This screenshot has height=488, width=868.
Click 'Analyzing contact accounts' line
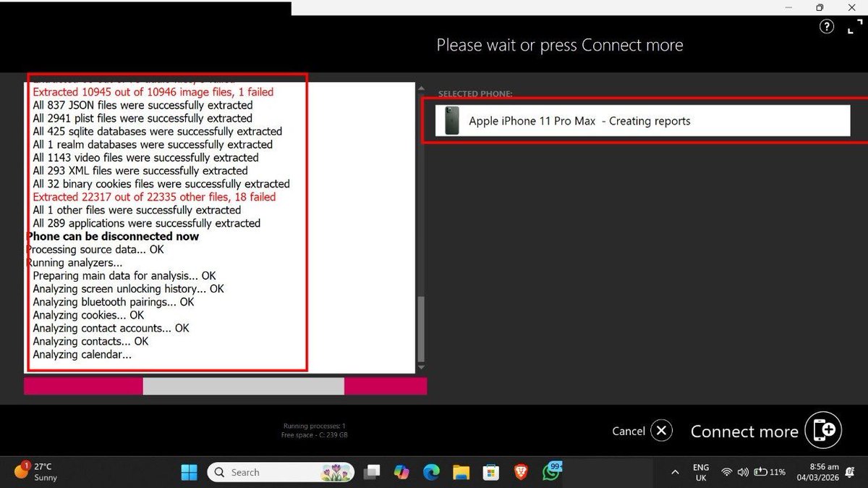[111, 328]
